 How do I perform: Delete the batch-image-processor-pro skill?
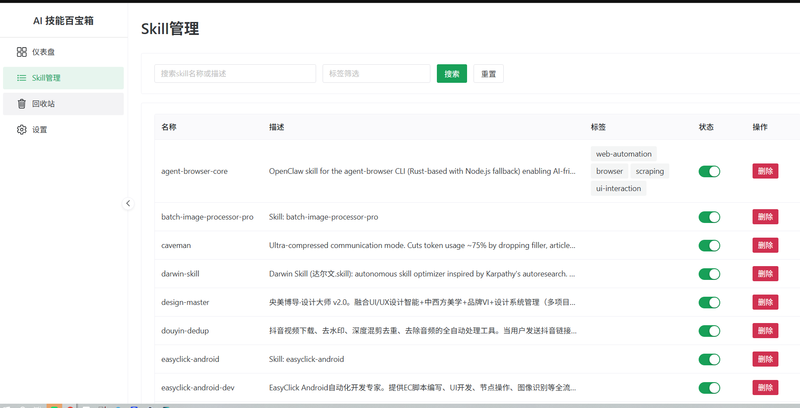pos(765,217)
